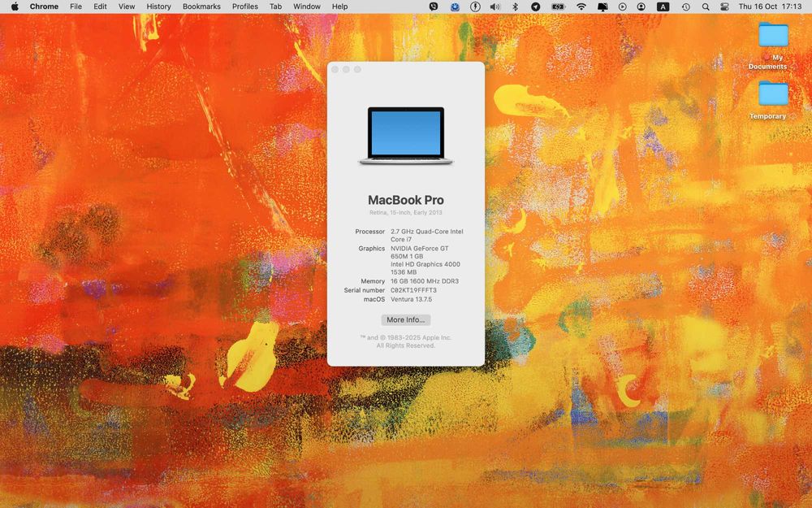Open the View menu

point(127,7)
